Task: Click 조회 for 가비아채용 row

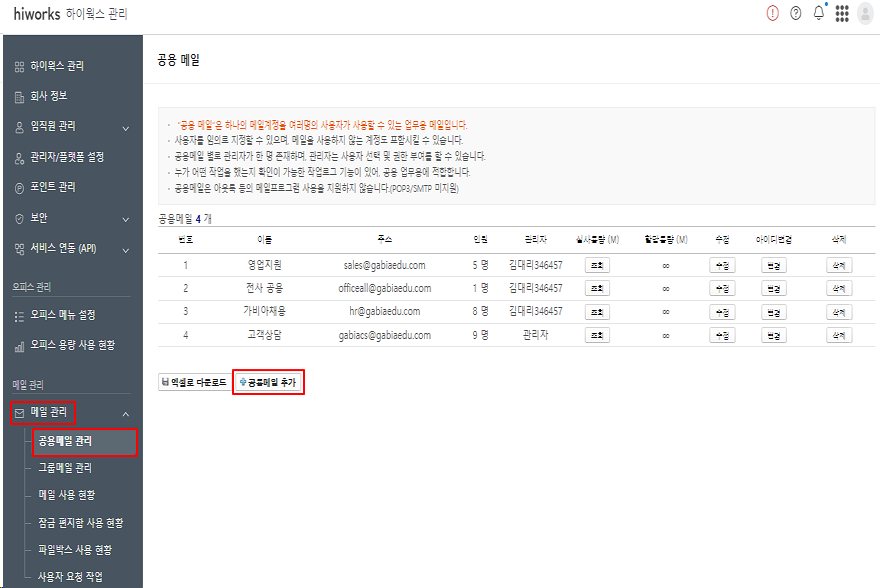Action: click(597, 312)
